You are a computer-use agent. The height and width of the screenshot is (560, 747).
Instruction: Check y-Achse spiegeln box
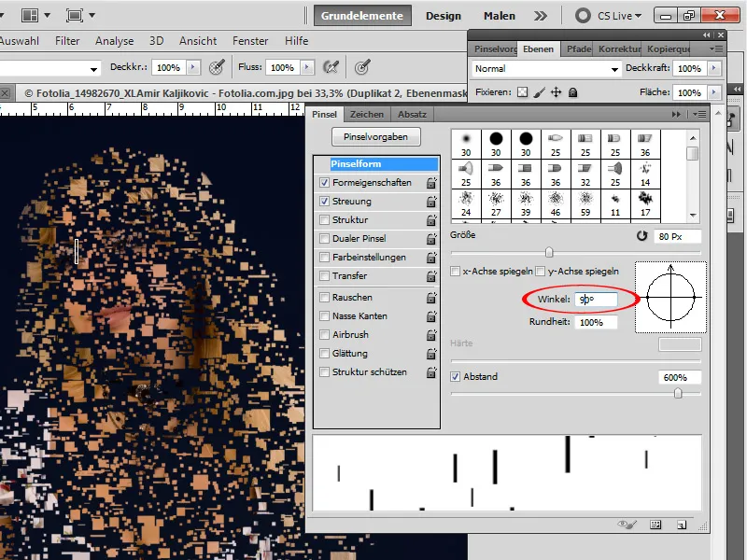coord(540,271)
